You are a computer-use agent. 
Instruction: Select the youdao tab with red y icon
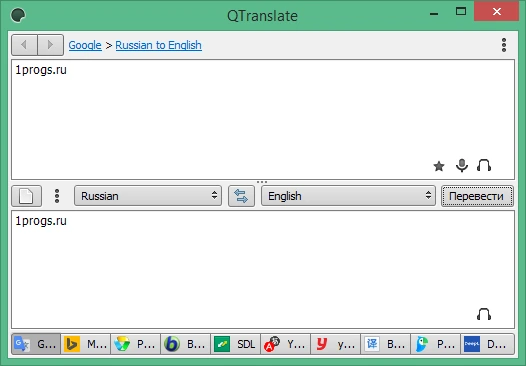[335, 344]
